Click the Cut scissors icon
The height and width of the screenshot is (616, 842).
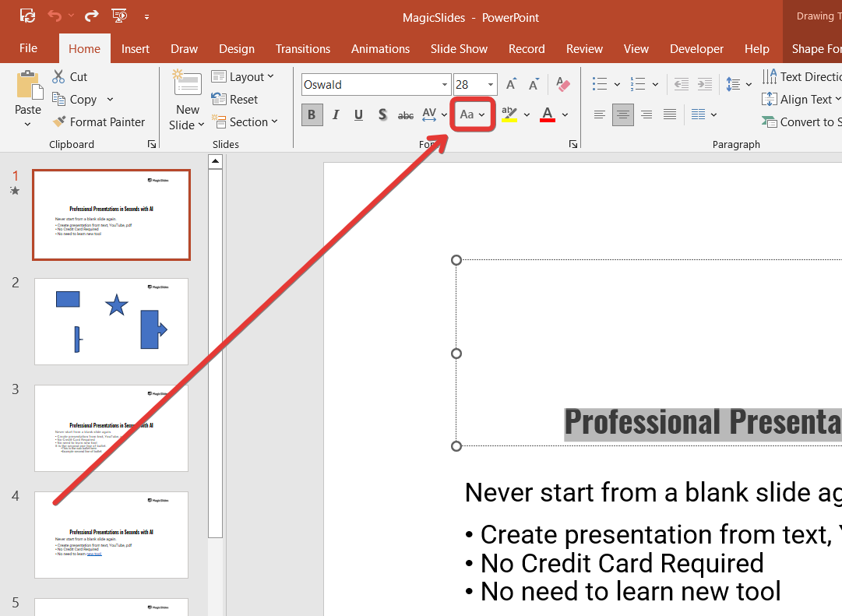(x=58, y=77)
